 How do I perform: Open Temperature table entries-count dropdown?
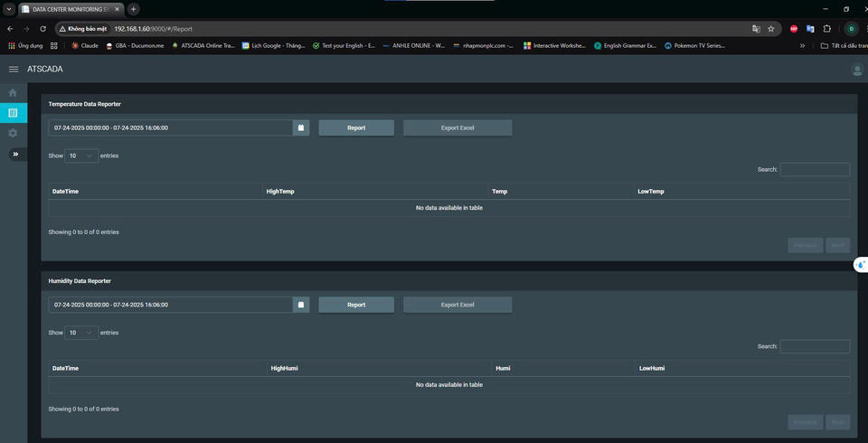click(x=81, y=156)
